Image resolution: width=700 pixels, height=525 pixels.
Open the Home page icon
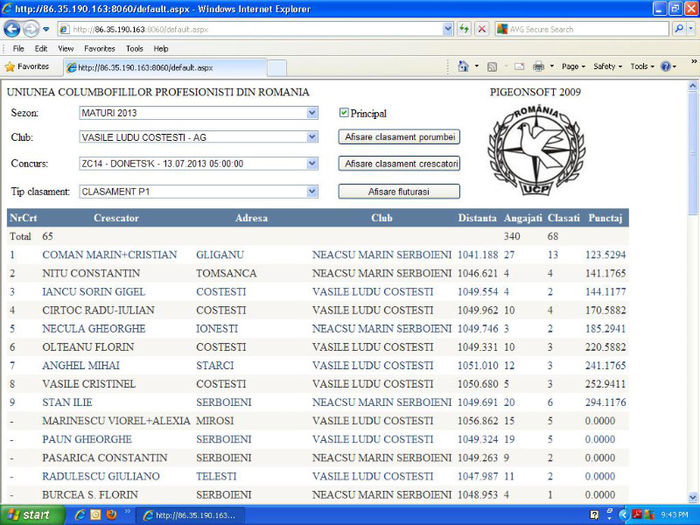point(463,67)
